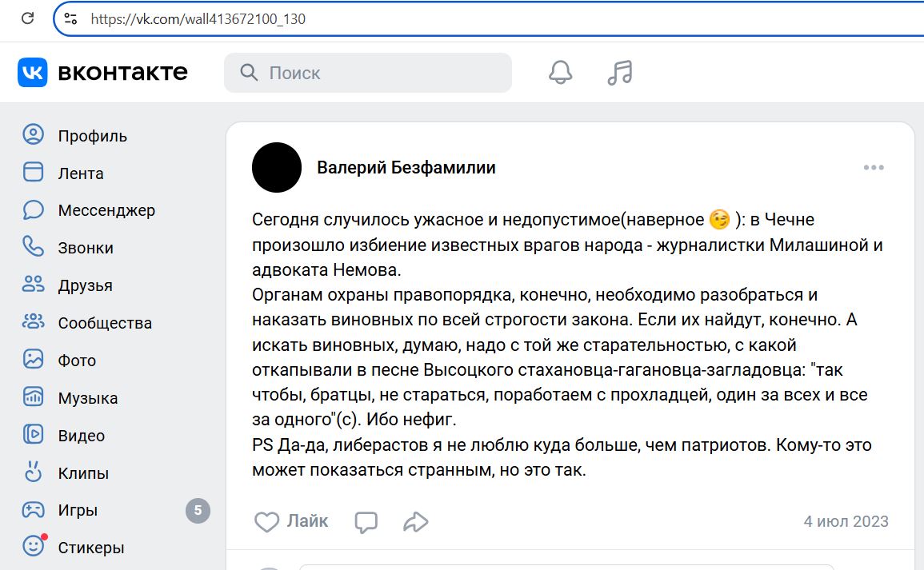Click the VK logo icon
Screen dimensions: 924x570
click(33, 73)
